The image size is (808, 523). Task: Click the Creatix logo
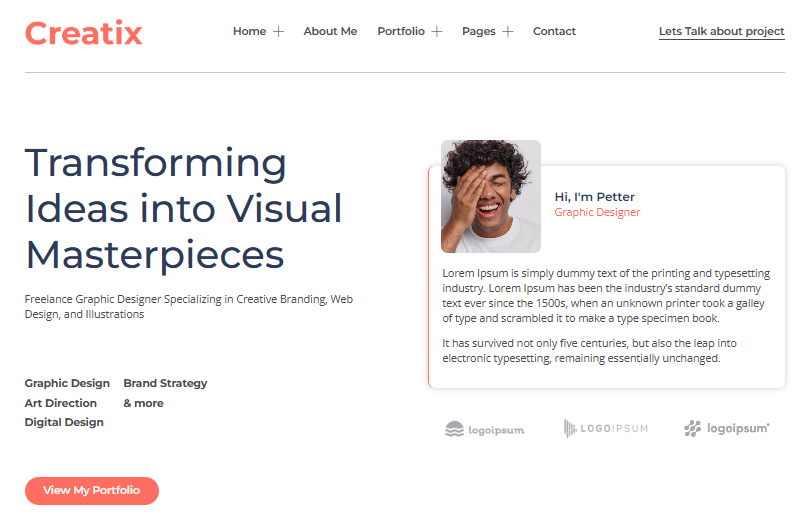83,33
